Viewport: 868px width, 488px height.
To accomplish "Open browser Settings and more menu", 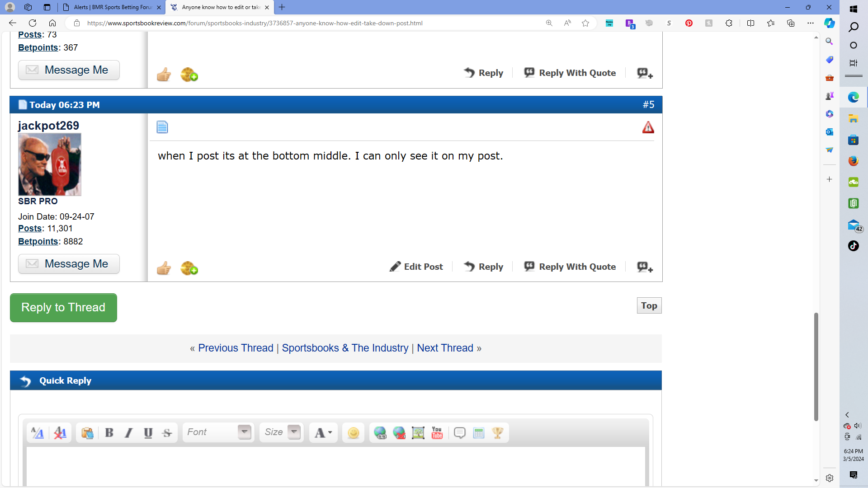I will (x=811, y=23).
